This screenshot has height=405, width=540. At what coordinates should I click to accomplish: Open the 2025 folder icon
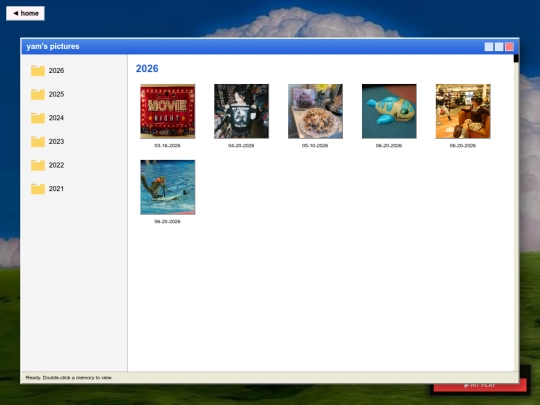[38, 94]
